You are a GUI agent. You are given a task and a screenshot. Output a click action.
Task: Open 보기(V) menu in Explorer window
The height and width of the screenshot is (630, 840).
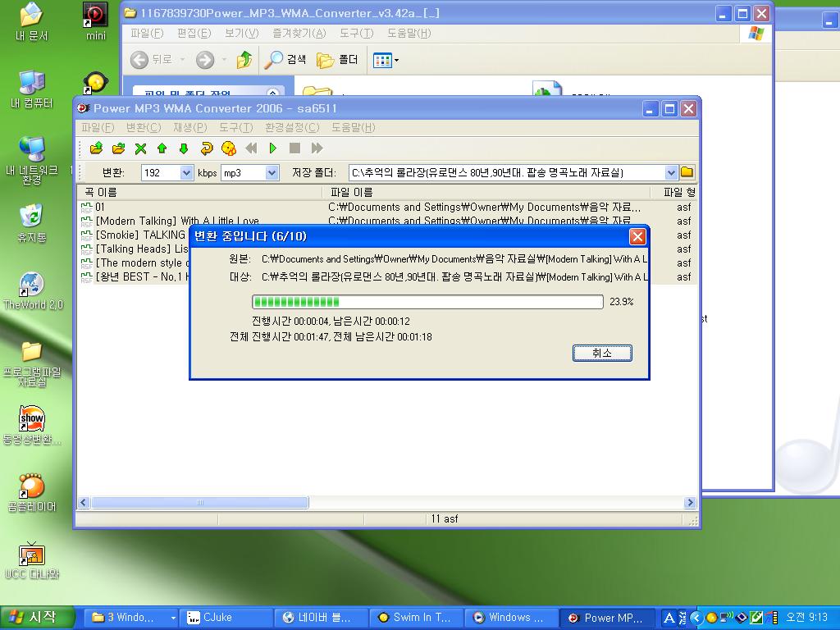coord(242,33)
